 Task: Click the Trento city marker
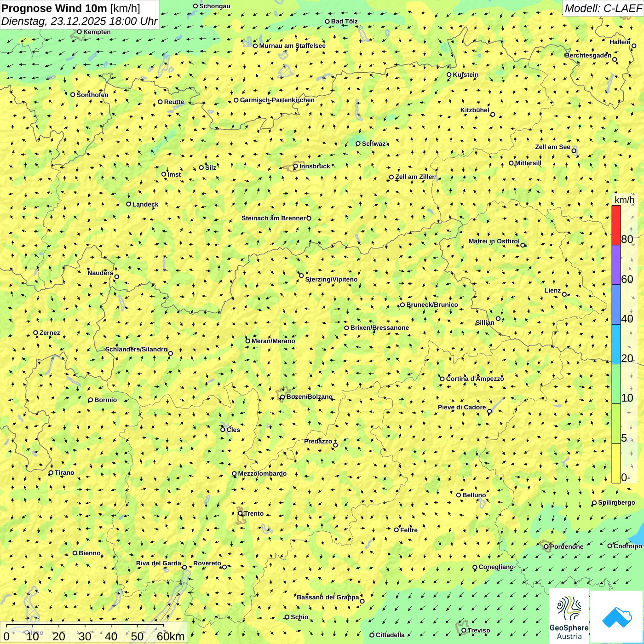pos(240,513)
